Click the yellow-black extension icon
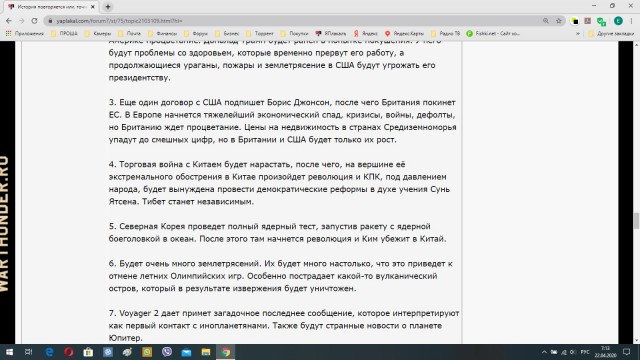Viewport: 640px width, 360px height. tap(575, 21)
